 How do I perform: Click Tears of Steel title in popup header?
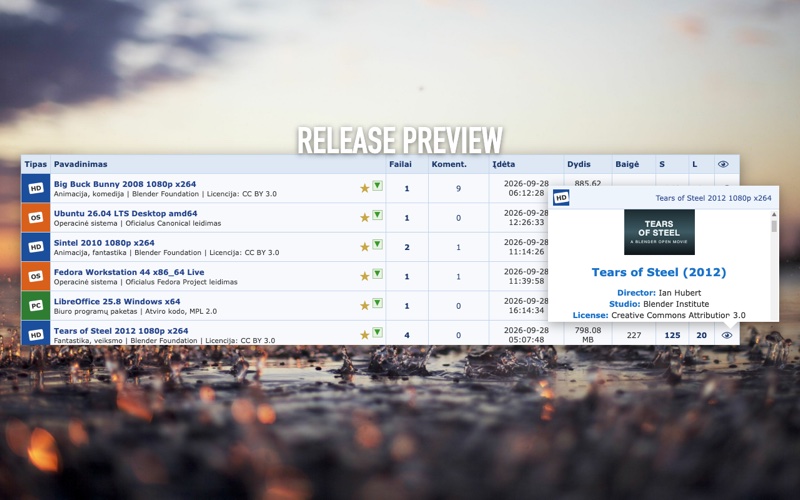[x=713, y=198]
